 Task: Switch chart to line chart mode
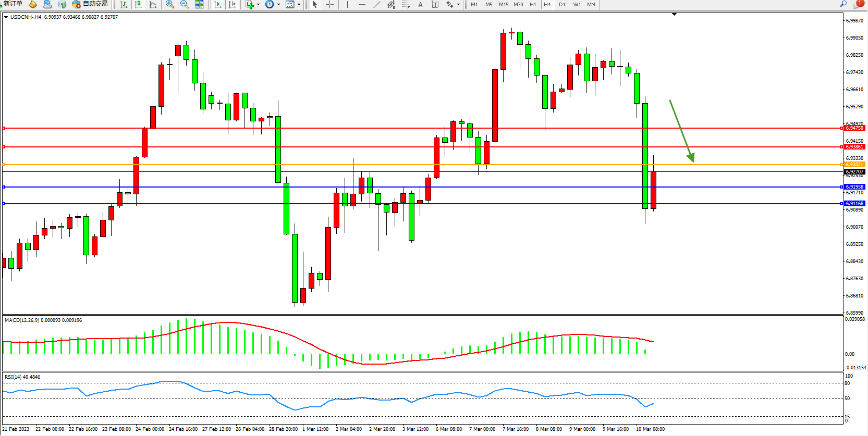pyautogui.click(x=153, y=5)
